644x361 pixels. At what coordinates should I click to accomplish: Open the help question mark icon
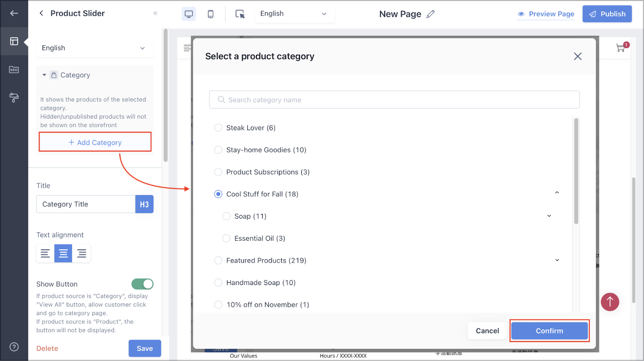[x=14, y=347]
